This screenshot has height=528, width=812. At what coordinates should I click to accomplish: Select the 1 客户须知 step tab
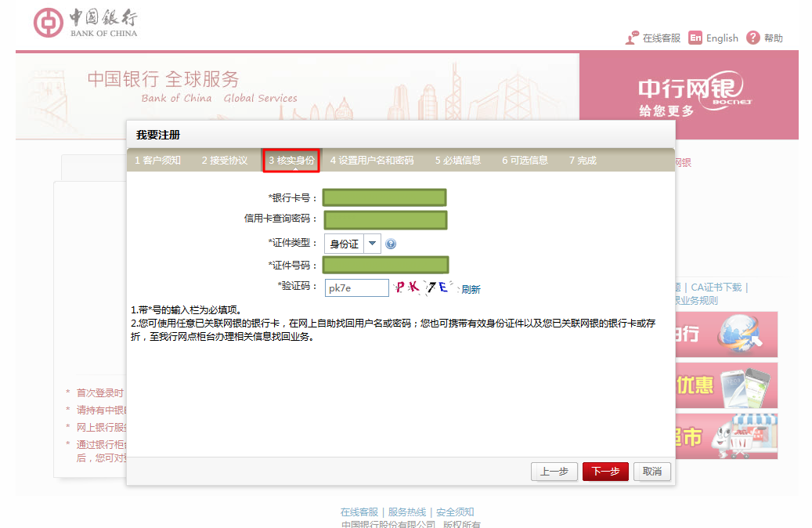tap(157, 160)
